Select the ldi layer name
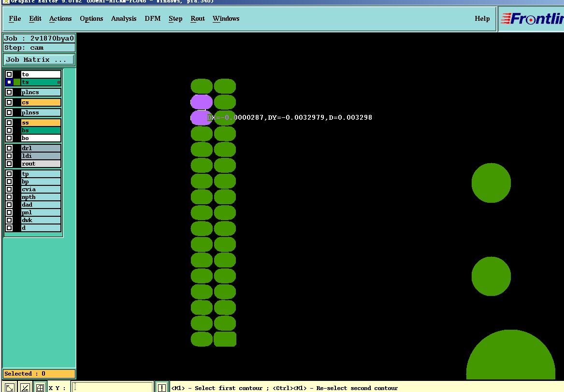The width and height of the screenshot is (564, 392). (x=41, y=156)
